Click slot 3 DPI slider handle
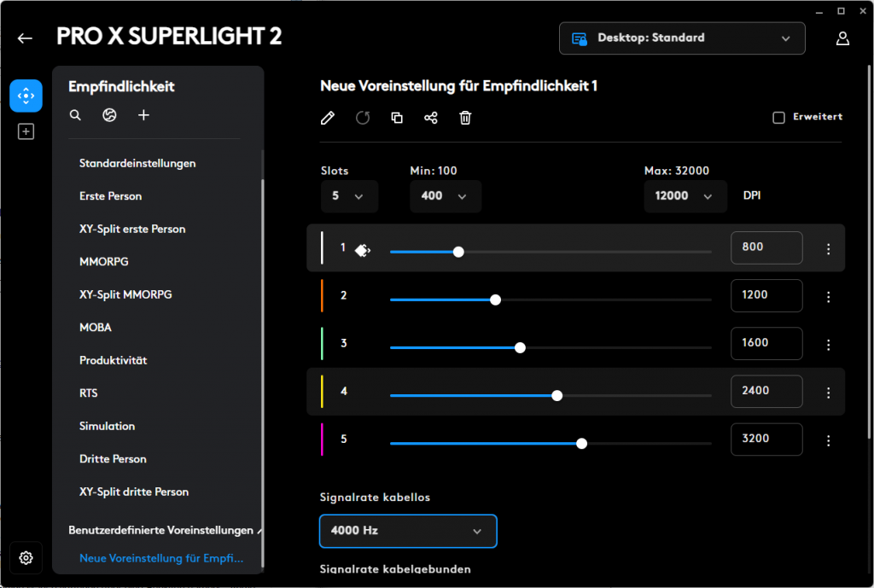Viewport: 874px width, 588px height. (x=520, y=348)
